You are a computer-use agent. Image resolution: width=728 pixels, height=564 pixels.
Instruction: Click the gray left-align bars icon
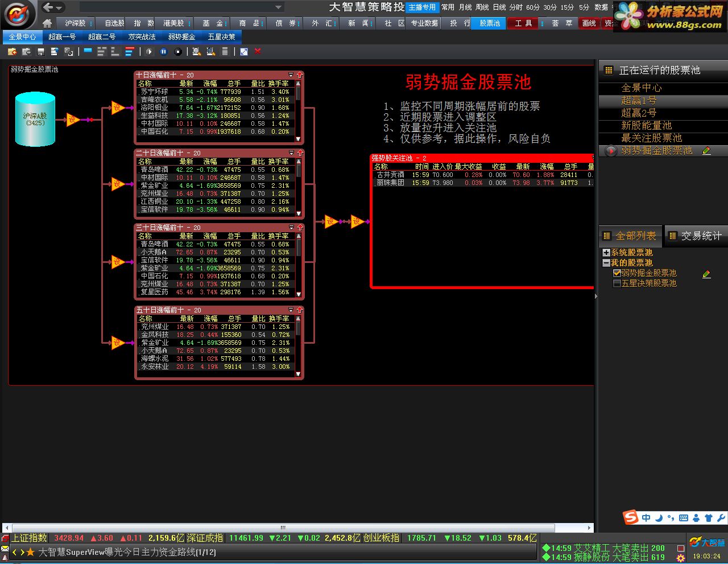[x=102, y=52]
